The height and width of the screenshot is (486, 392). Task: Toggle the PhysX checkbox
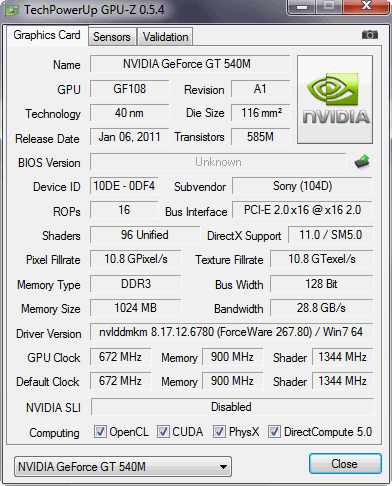[x=219, y=431]
